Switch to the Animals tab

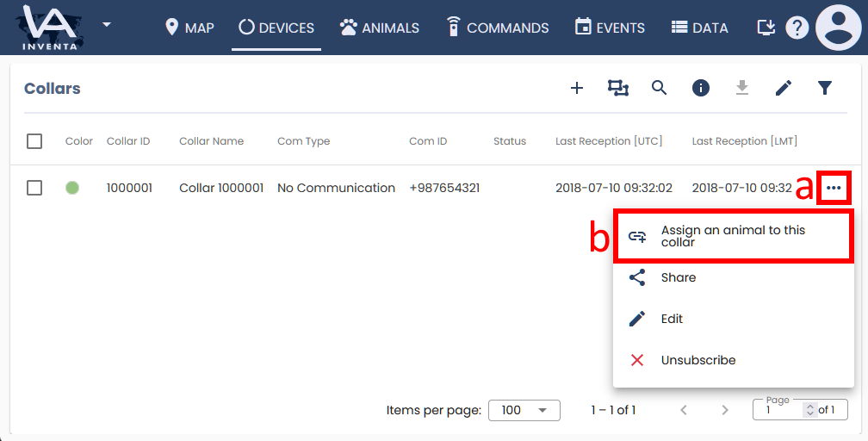coord(380,28)
